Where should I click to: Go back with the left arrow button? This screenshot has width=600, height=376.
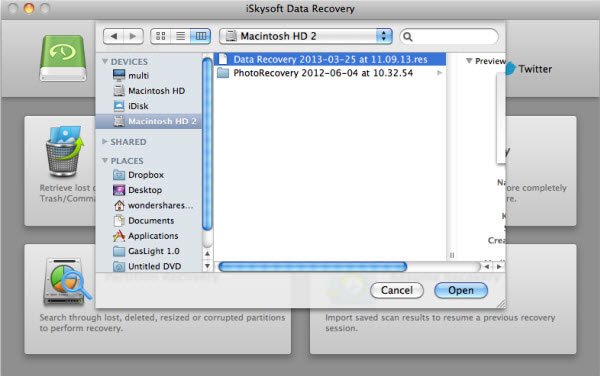(x=113, y=36)
